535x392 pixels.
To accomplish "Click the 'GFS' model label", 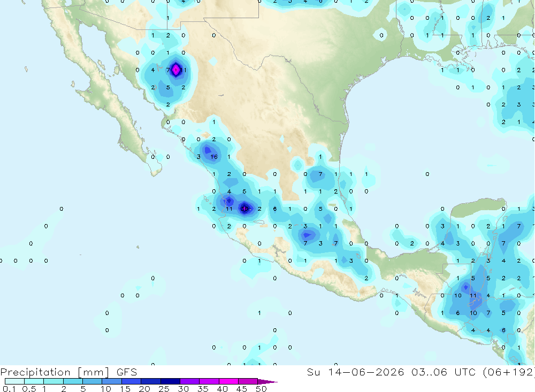I will [127, 372].
